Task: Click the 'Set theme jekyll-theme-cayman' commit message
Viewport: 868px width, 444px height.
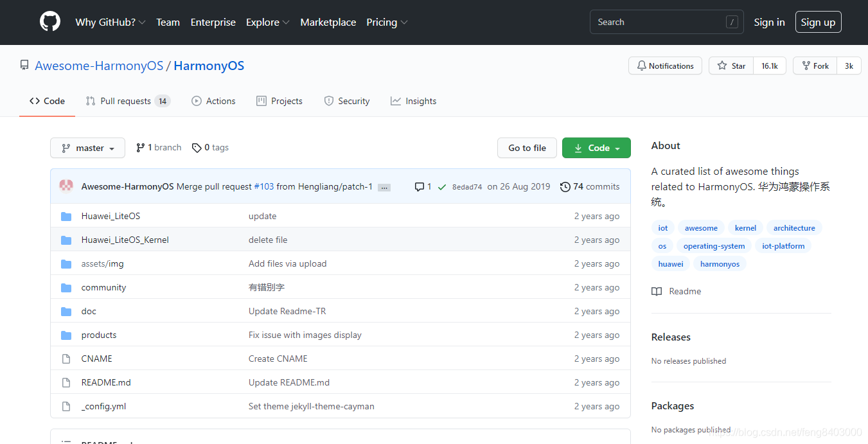Action: tap(312, 407)
